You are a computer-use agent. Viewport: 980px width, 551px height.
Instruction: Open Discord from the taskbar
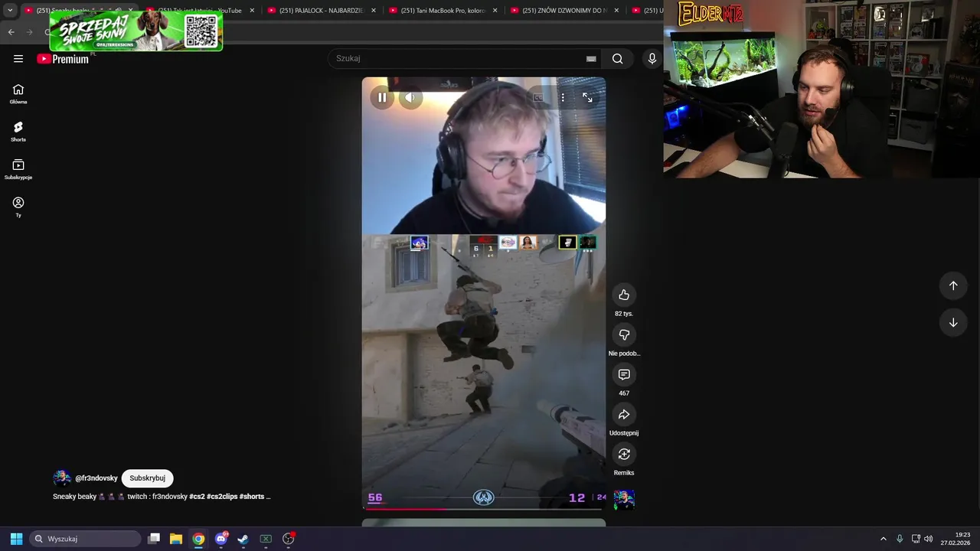pyautogui.click(x=221, y=539)
